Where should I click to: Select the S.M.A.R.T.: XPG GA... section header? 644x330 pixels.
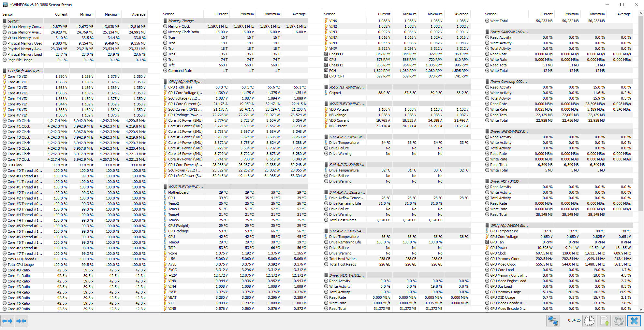pyautogui.click(x=396, y=231)
